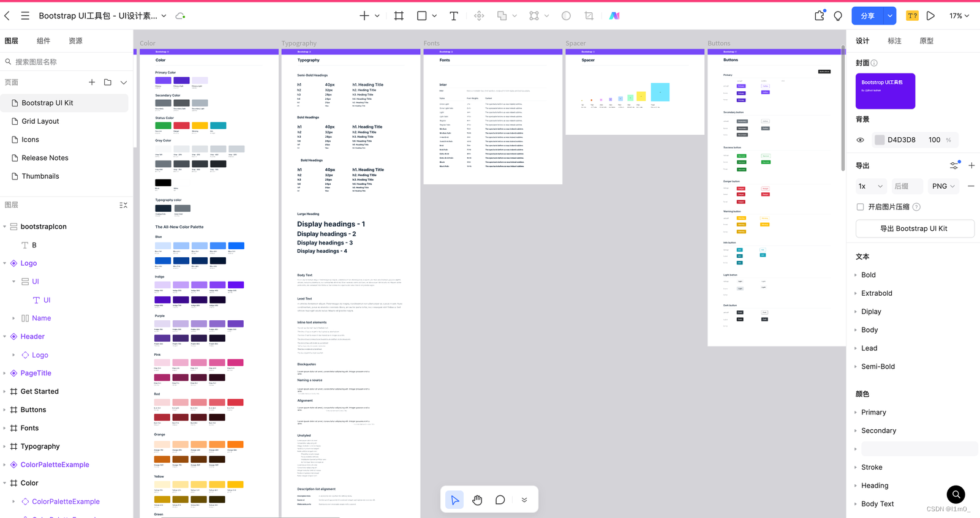Open the file title dropdown arrow
The image size is (980, 518).
tap(164, 16)
